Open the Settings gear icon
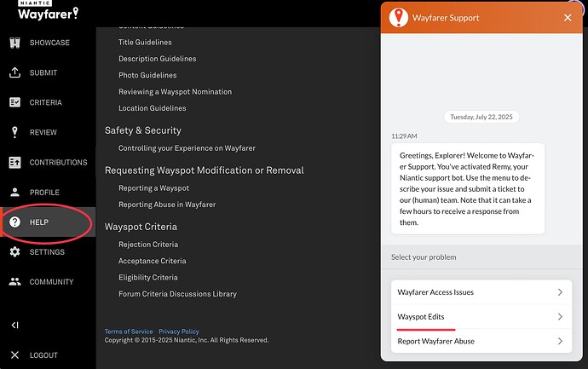 (x=14, y=251)
